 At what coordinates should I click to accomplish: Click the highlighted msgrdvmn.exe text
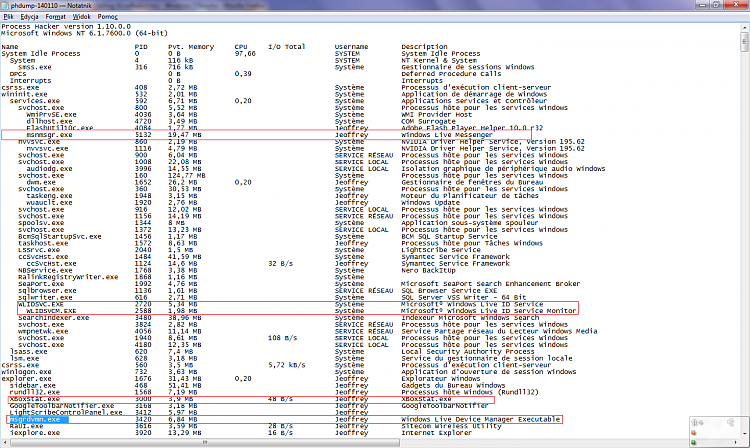[x=35, y=419]
